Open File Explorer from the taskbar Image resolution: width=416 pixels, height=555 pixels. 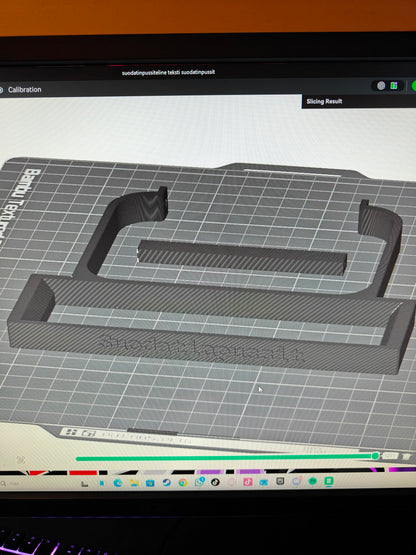[x=134, y=483]
